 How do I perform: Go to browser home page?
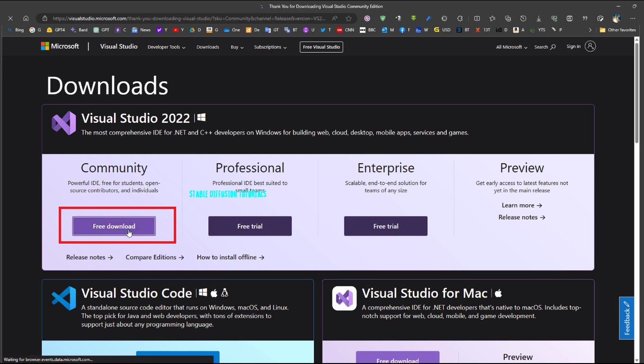point(26,18)
